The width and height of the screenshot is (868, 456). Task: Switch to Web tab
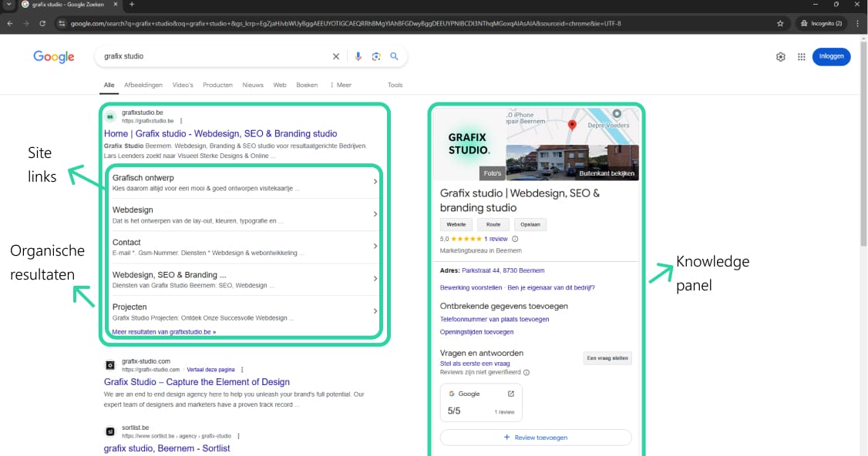280,85
